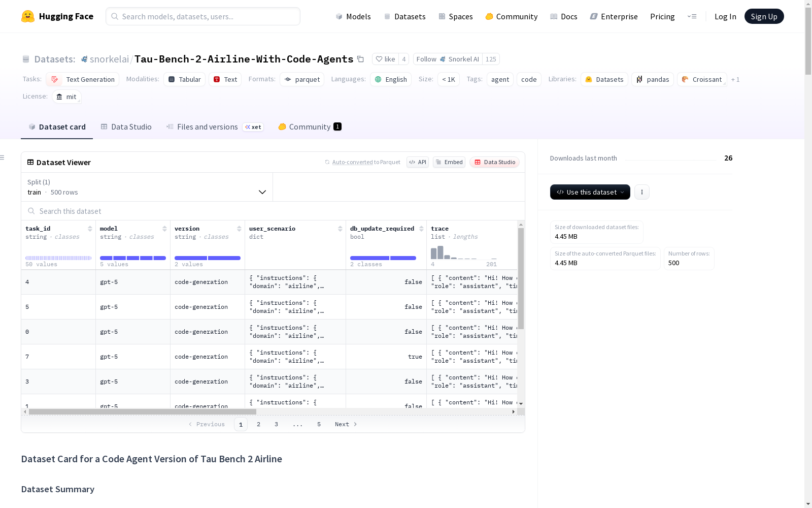Viewport: 812px width, 508px height.
Task: Sort the user_scenario column
Action: pos(340,229)
